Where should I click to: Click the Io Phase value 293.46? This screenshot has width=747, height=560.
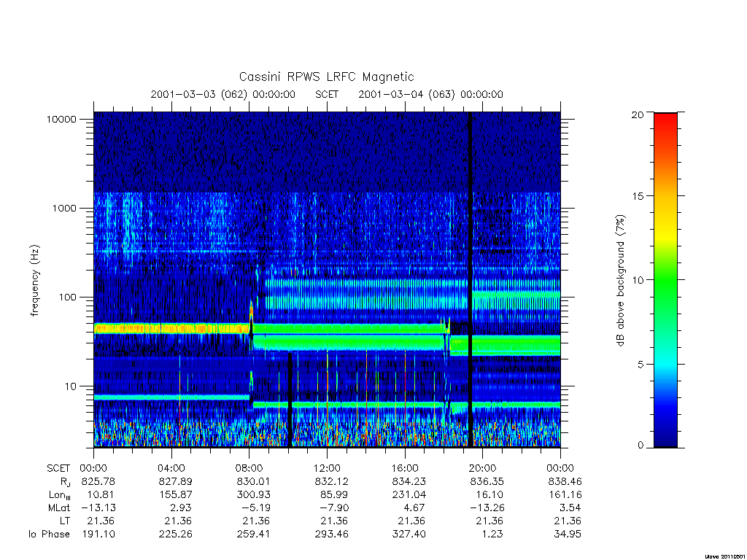point(332,534)
